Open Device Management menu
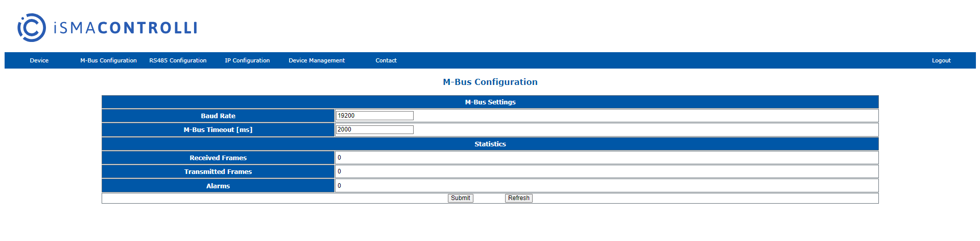Image resolution: width=980 pixels, height=241 pixels. click(x=317, y=60)
